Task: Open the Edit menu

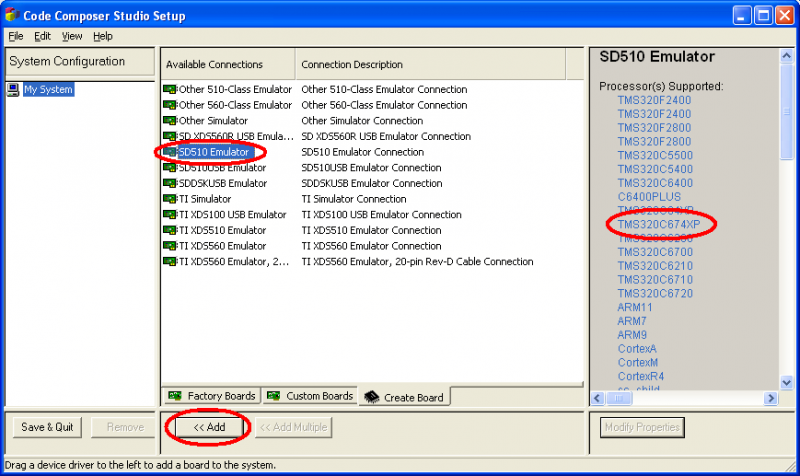Action: click(x=42, y=36)
